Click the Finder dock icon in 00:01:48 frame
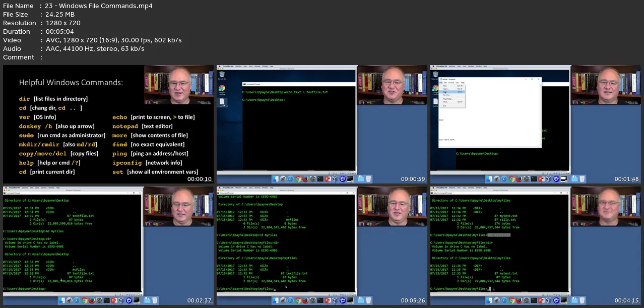Viewport: 644px width, 308px height. pyautogui.click(x=489, y=179)
